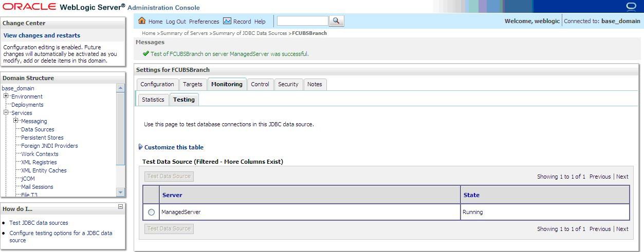Click Home in the breadcrumb
The image size is (644, 252).
149,33
